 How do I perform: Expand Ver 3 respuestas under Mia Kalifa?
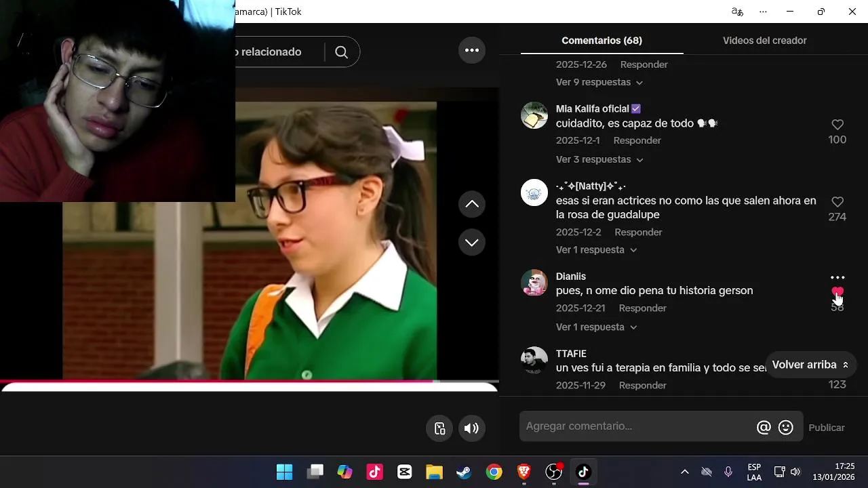599,159
